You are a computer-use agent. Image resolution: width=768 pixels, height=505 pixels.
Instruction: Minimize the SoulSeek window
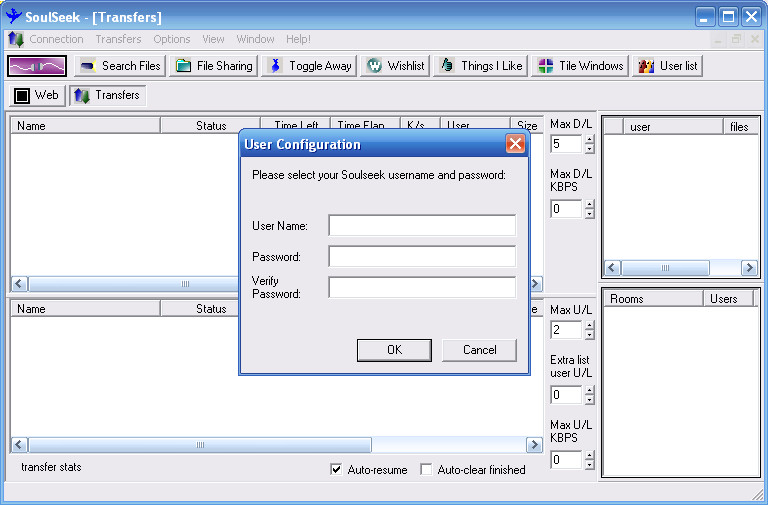(704, 17)
